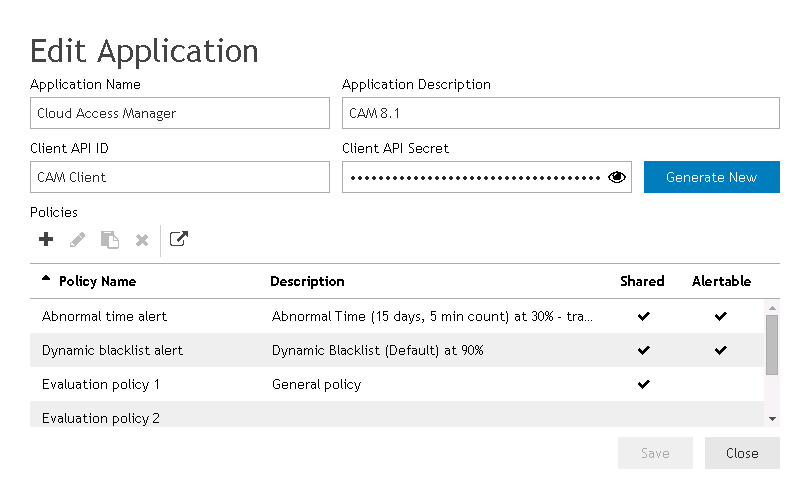Click the copy policy icon
Viewport: 810px width, 500px height.
pos(110,240)
